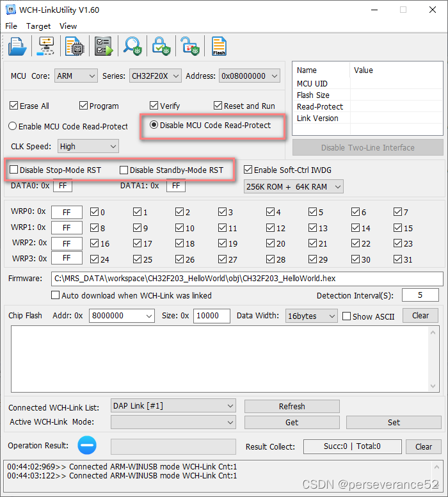Click the open padlock remove-protect icon
Screen dimensions: 448x497
[x=190, y=46]
